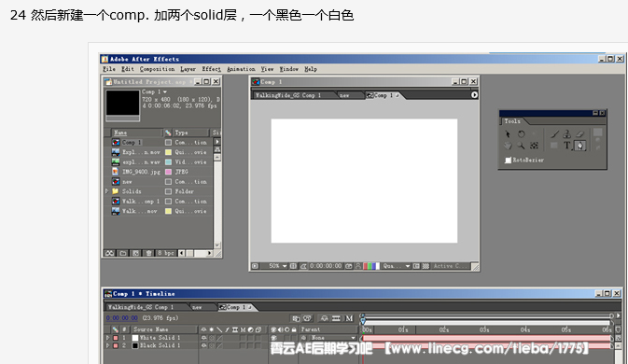Enable the RotoBezier checkbox
The height and width of the screenshot is (364, 628).
[x=509, y=161]
